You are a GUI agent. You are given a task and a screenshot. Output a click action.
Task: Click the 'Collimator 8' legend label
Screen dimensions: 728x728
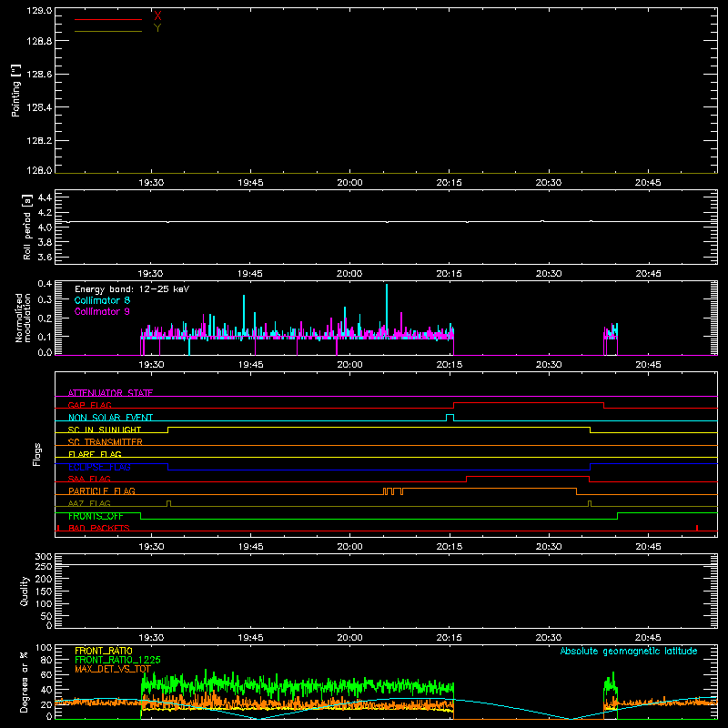tap(102, 300)
